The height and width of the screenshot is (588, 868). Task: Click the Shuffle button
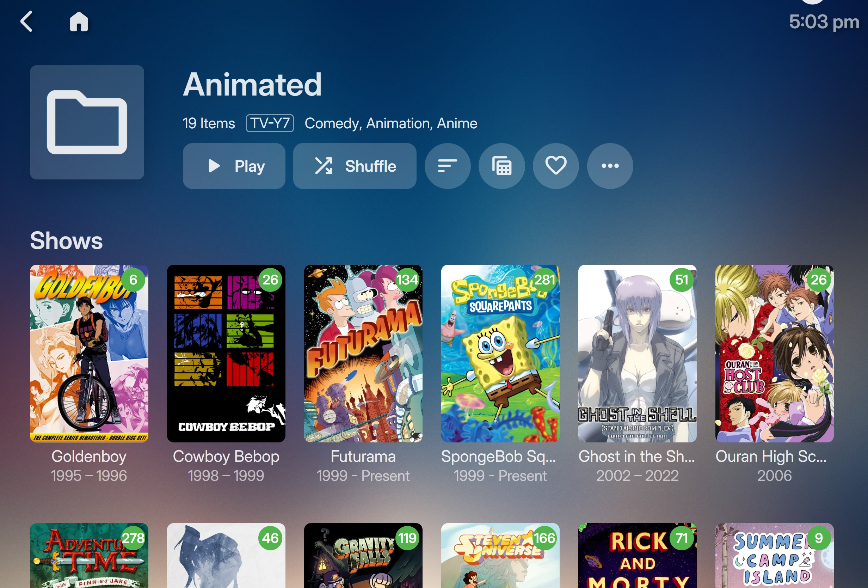click(355, 166)
